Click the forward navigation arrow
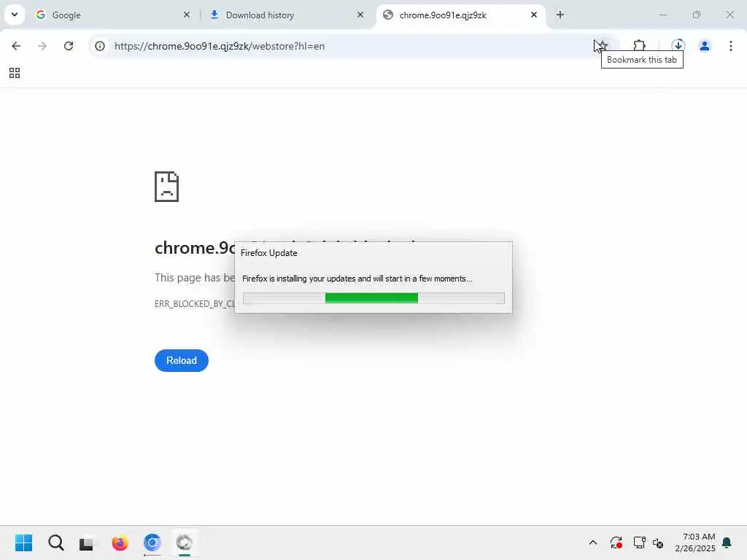The image size is (747, 560). point(42,46)
